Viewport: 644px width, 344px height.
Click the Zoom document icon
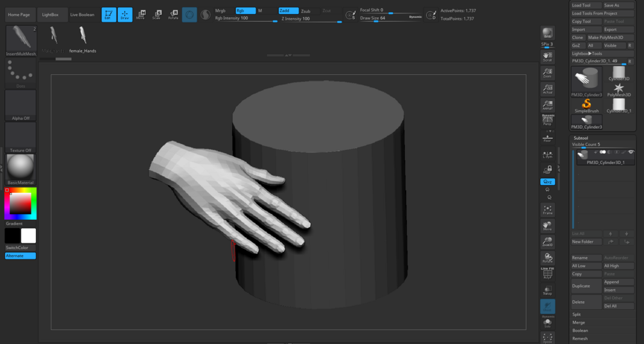(x=547, y=72)
